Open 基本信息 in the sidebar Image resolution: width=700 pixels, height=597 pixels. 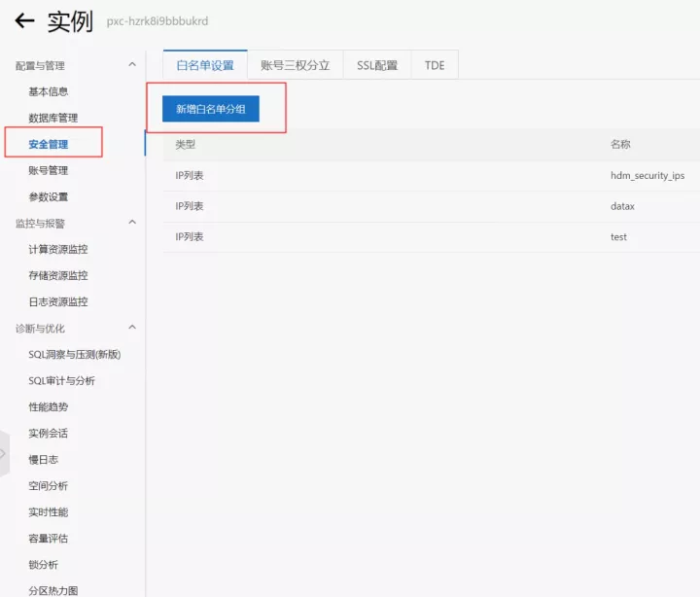[49, 92]
